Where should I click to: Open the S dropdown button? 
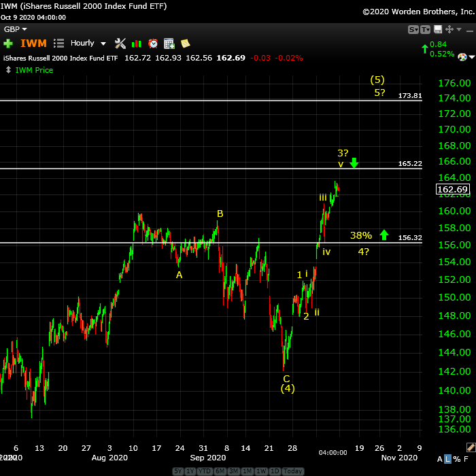point(413,29)
